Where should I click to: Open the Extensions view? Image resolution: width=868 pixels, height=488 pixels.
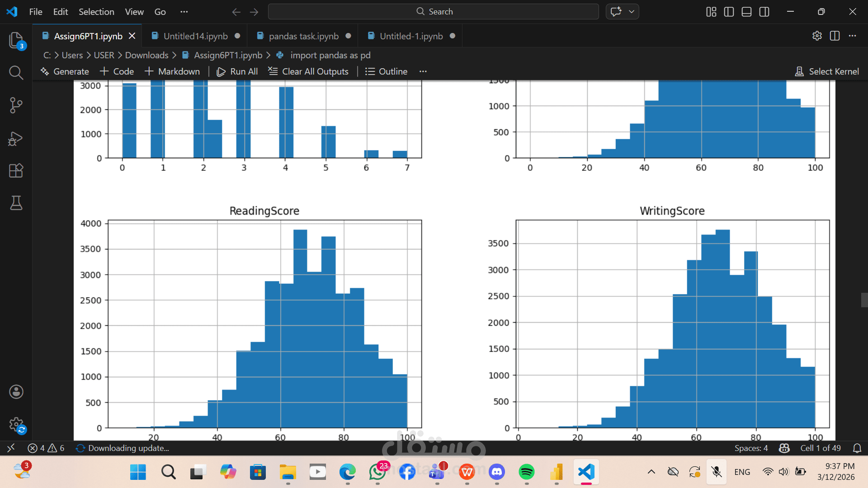(16, 171)
